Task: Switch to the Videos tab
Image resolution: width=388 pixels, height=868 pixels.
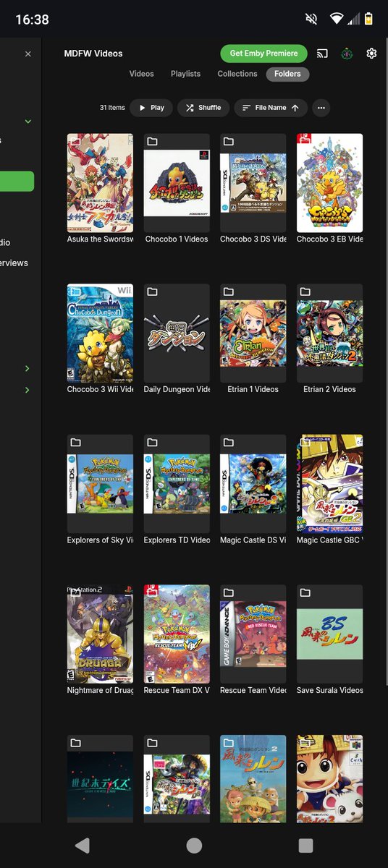Action: tap(142, 74)
